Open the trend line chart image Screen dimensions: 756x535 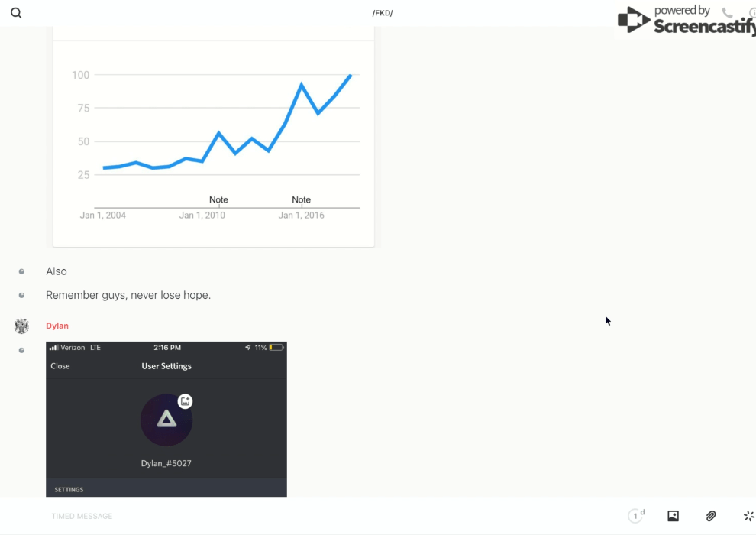(213, 138)
